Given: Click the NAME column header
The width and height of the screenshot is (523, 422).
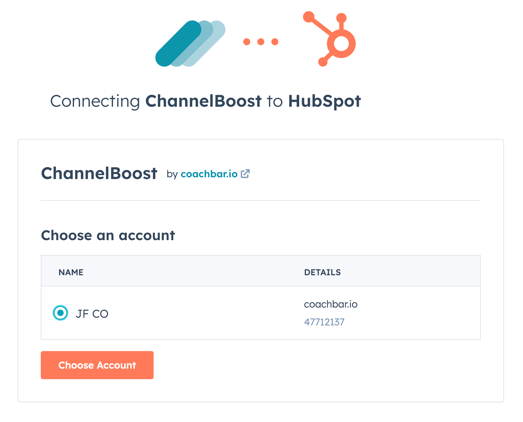Looking at the screenshot, I should tap(71, 272).
